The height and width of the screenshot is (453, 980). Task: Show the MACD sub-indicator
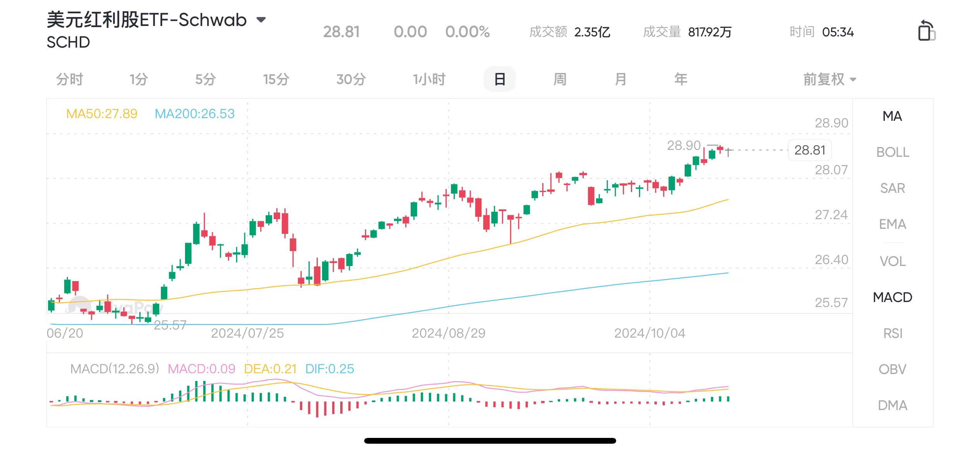coord(892,297)
